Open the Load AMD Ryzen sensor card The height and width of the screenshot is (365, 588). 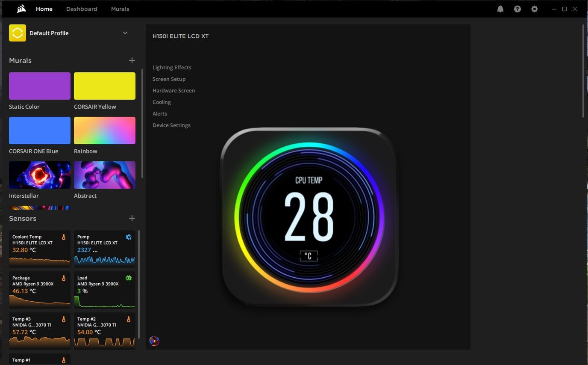pyautogui.click(x=105, y=289)
